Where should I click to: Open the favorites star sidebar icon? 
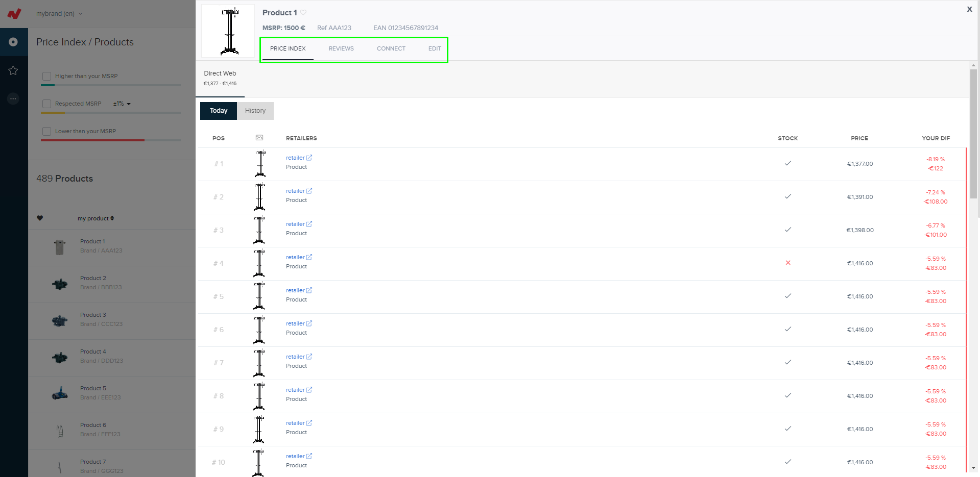click(x=13, y=70)
